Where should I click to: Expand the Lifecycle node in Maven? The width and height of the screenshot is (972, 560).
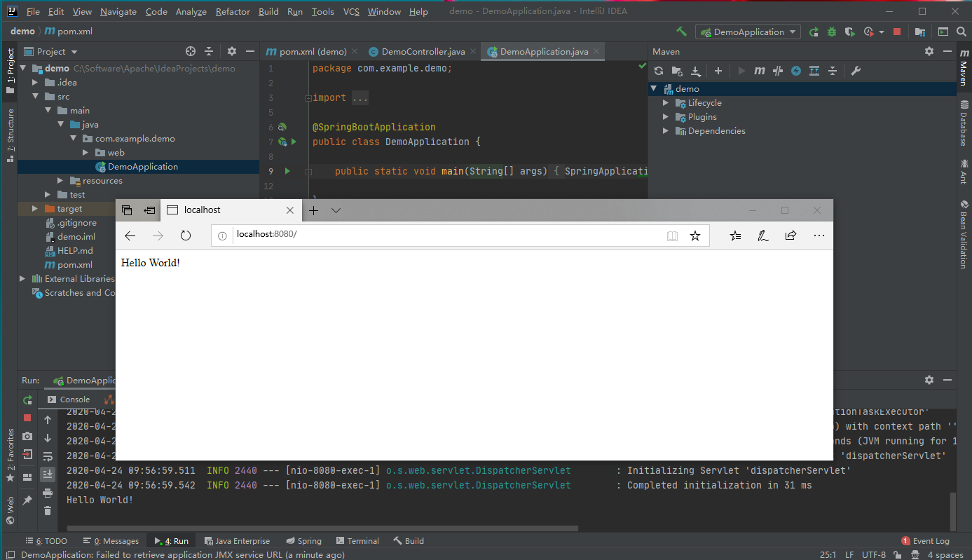click(x=666, y=103)
